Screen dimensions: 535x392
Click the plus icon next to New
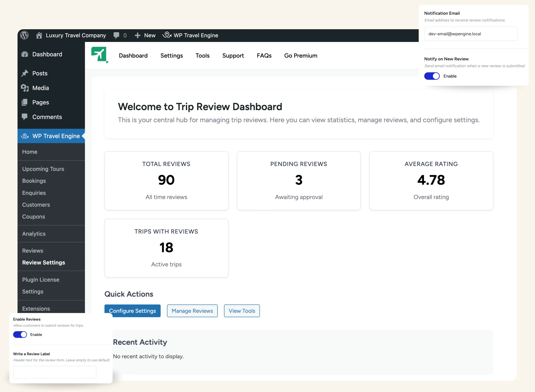pos(138,35)
